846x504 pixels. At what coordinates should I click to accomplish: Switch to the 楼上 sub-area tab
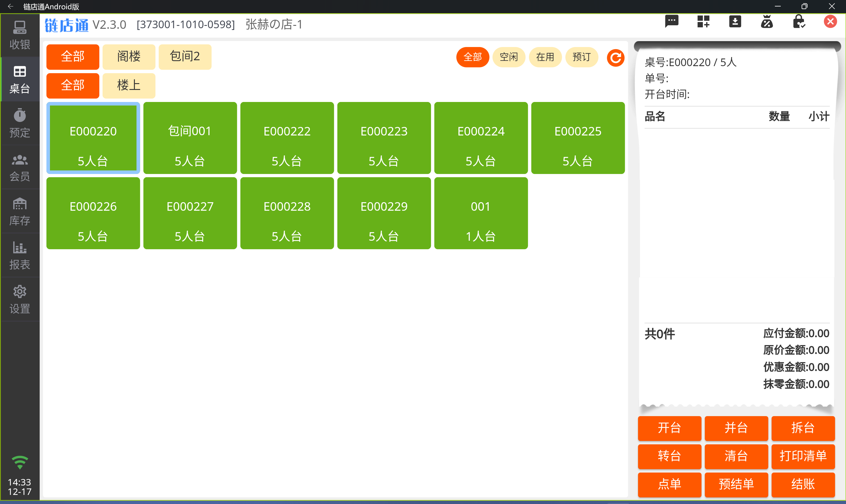129,86
